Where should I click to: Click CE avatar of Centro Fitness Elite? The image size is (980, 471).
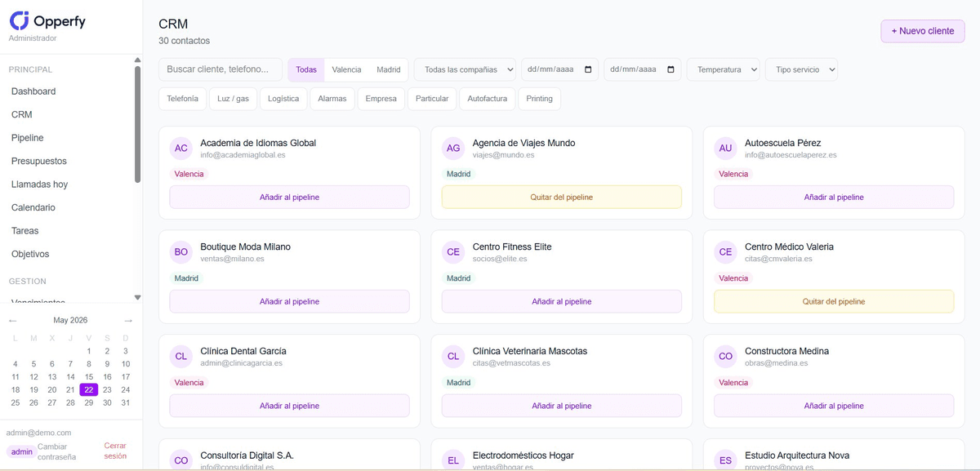tap(453, 252)
